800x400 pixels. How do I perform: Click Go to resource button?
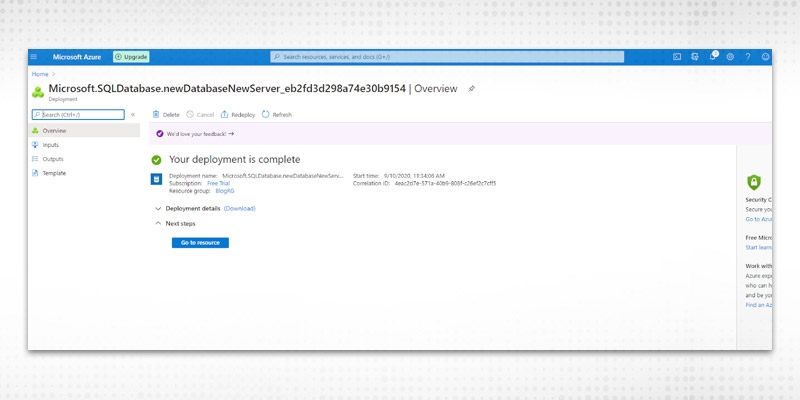(x=200, y=243)
